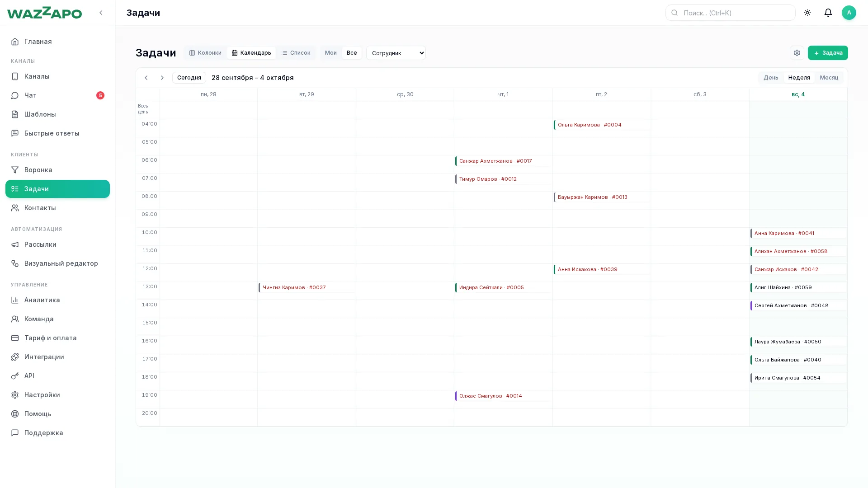This screenshot has width=868, height=488.
Task: Open the notifications bell
Action: (x=828, y=13)
